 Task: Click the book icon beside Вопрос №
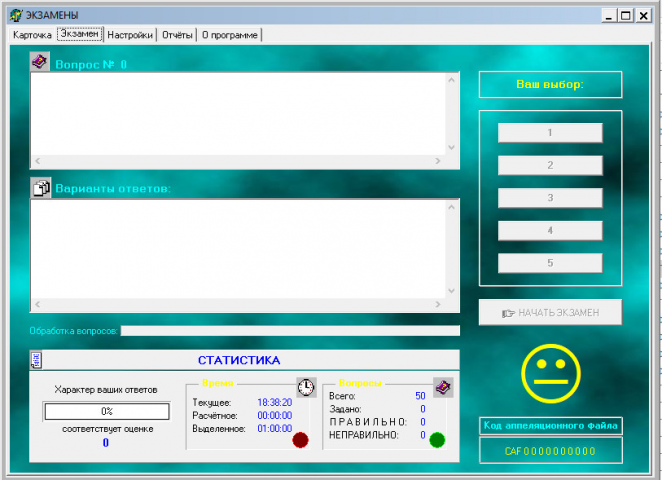pyautogui.click(x=40, y=62)
